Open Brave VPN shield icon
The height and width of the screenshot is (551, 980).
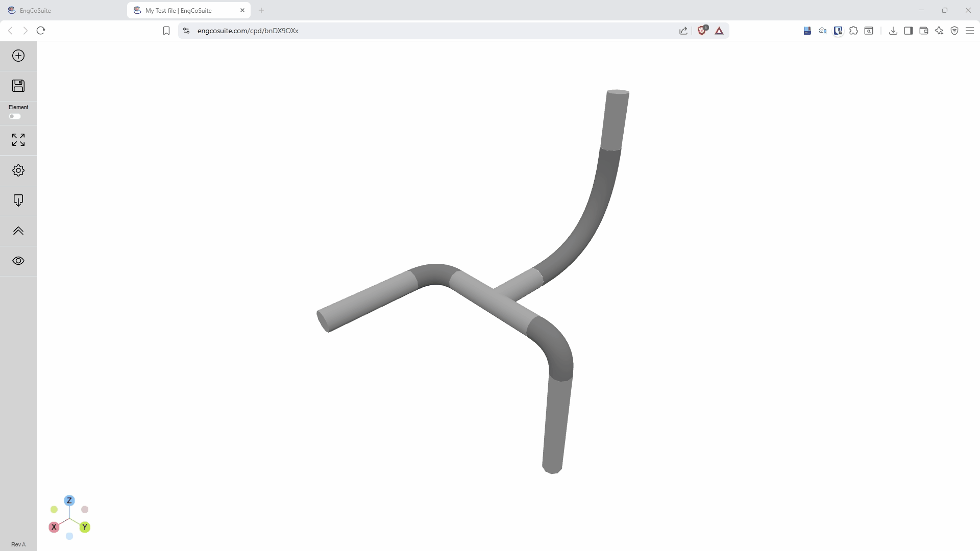pyautogui.click(x=954, y=31)
